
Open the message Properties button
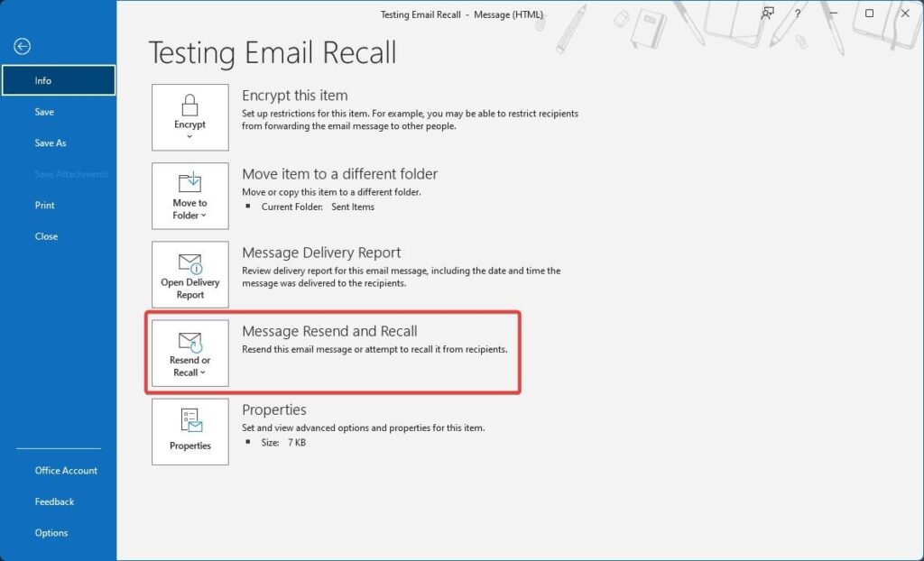pyautogui.click(x=189, y=431)
